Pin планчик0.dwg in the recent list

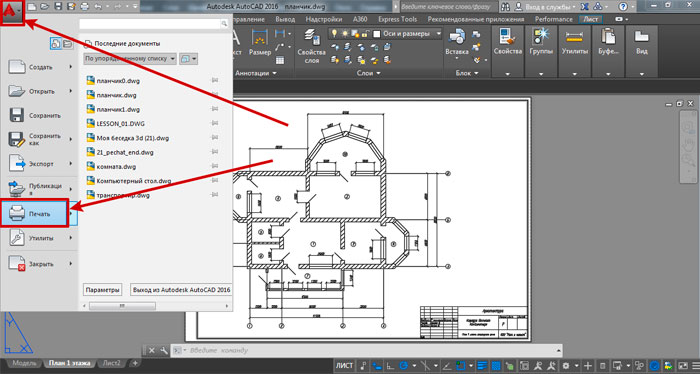(215, 80)
